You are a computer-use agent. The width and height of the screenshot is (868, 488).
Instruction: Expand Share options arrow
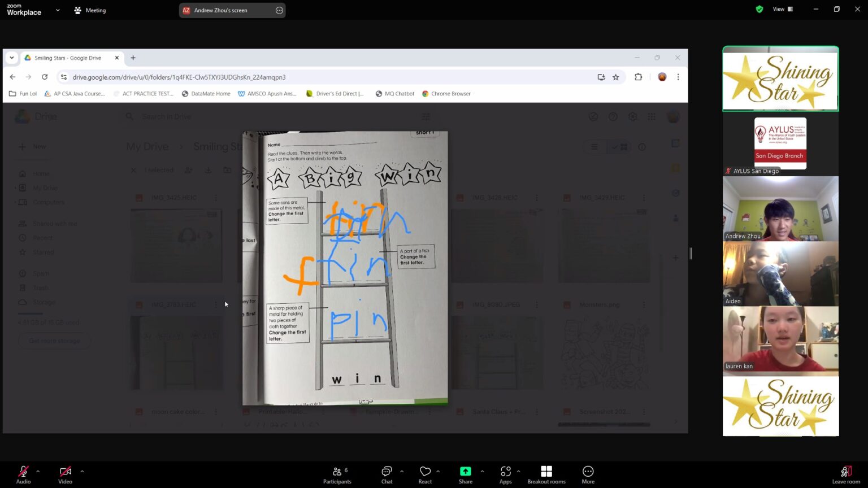click(x=482, y=471)
